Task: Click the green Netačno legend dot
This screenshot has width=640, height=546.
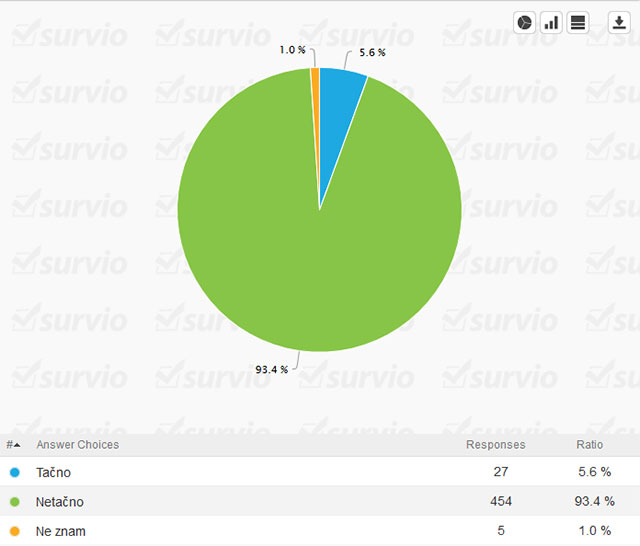Action: coord(14,502)
